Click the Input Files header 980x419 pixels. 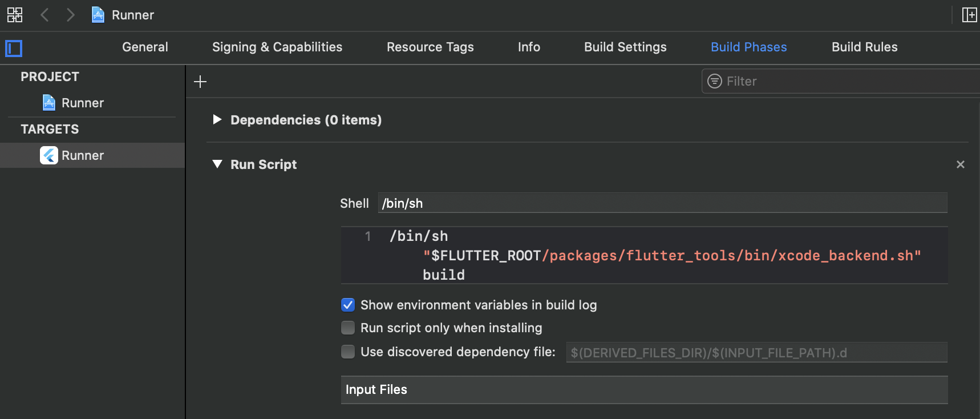[644, 390]
